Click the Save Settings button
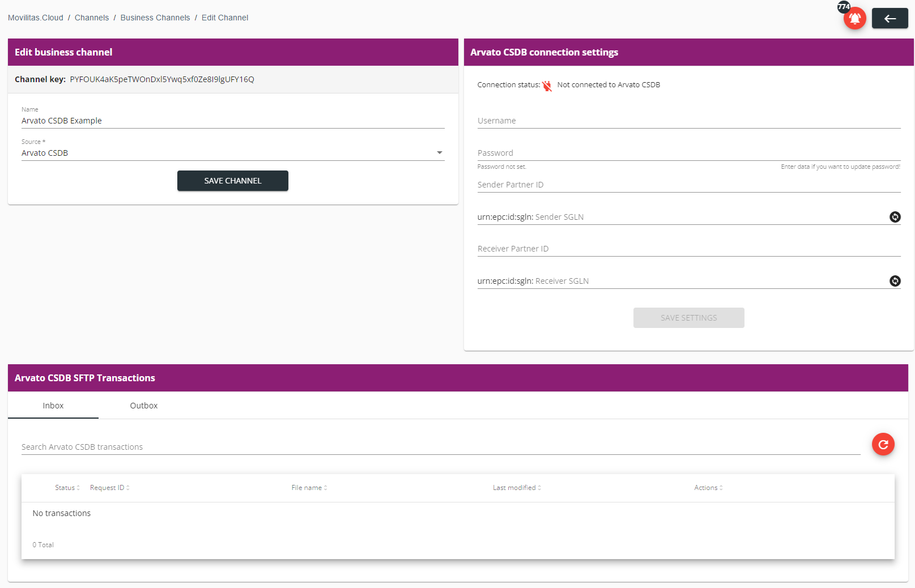This screenshot has width=915, height=588. point(688,318)
